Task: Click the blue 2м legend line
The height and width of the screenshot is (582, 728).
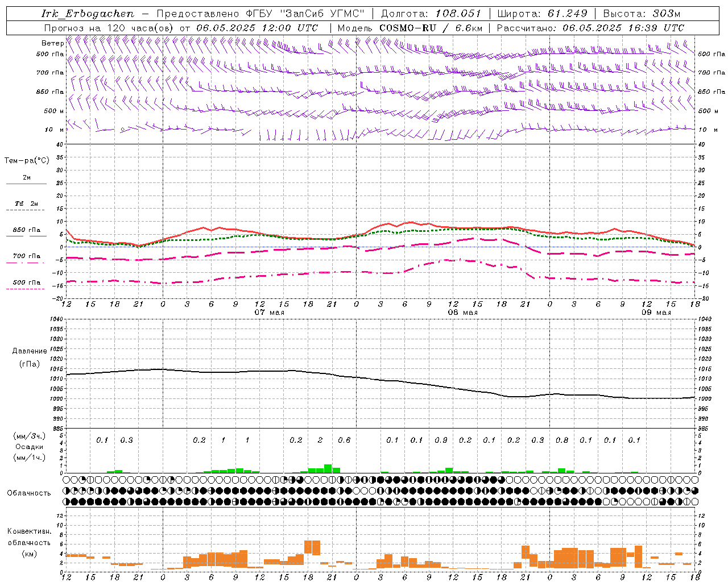Action: point(26,184)
